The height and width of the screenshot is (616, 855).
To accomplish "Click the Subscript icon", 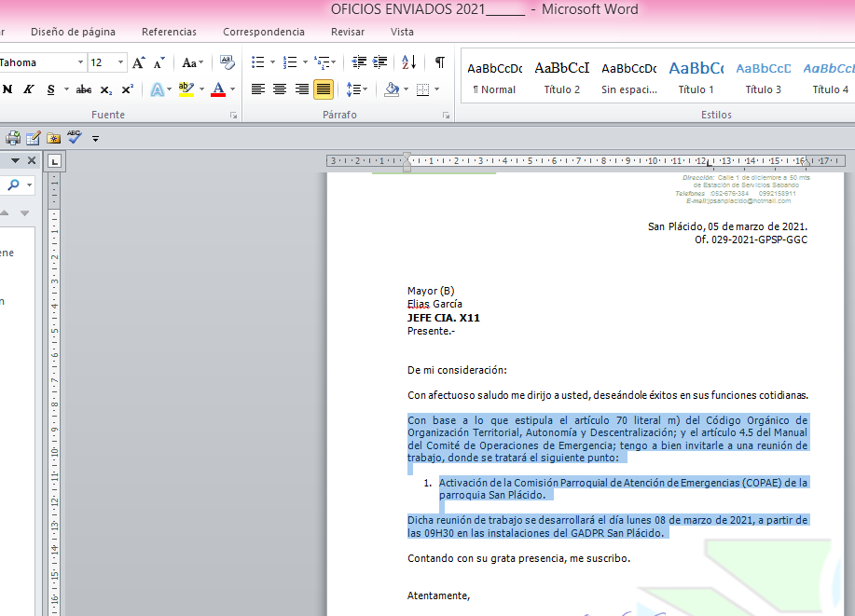I will [106, 90].
